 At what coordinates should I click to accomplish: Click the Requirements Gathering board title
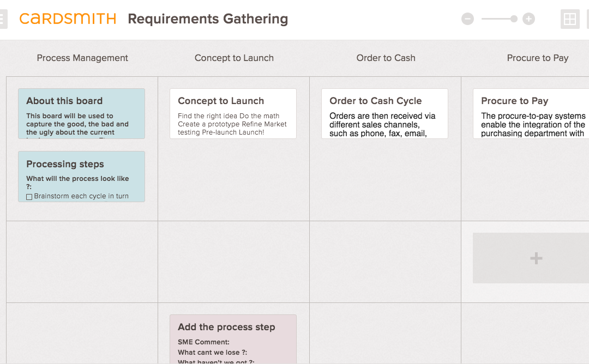pos(208,19)
